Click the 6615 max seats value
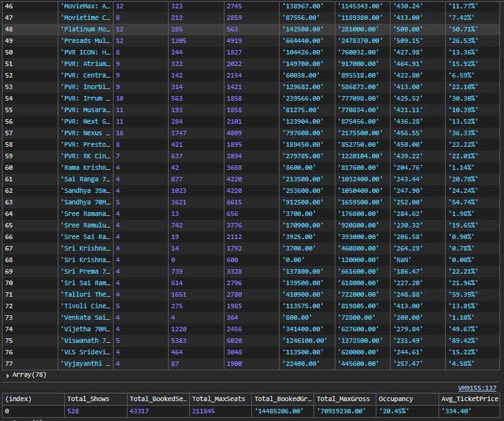504x421 pixels. (234, 202)
